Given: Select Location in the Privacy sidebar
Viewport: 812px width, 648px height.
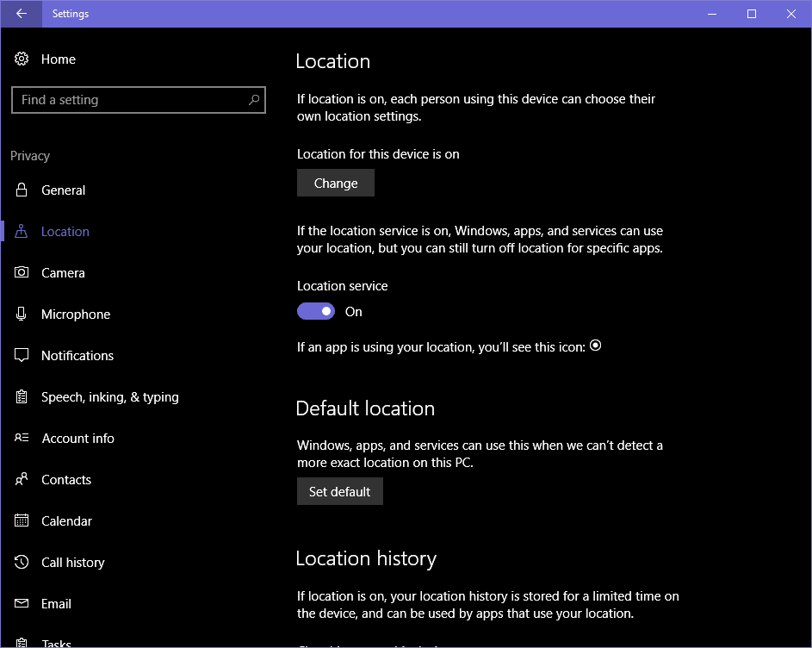Looking at the screenshot, I should click(65, 231).
